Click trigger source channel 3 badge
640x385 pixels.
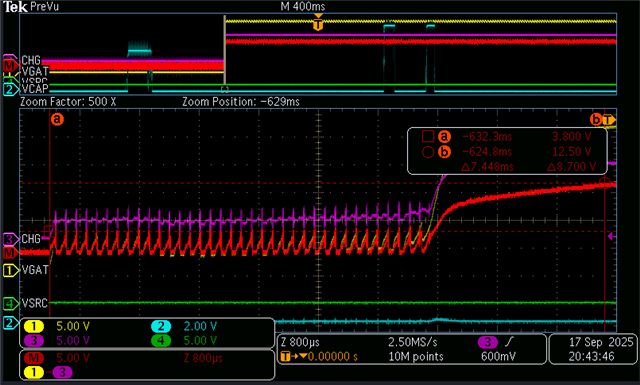point(488,342)
